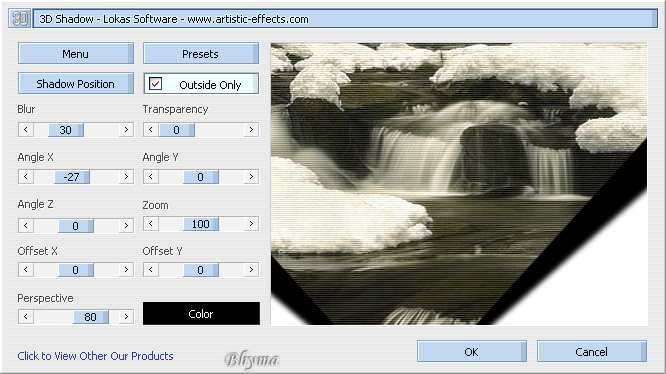666x374 pixels.
Task: Click the Angle Y slider handle
Action: (201, 177)
